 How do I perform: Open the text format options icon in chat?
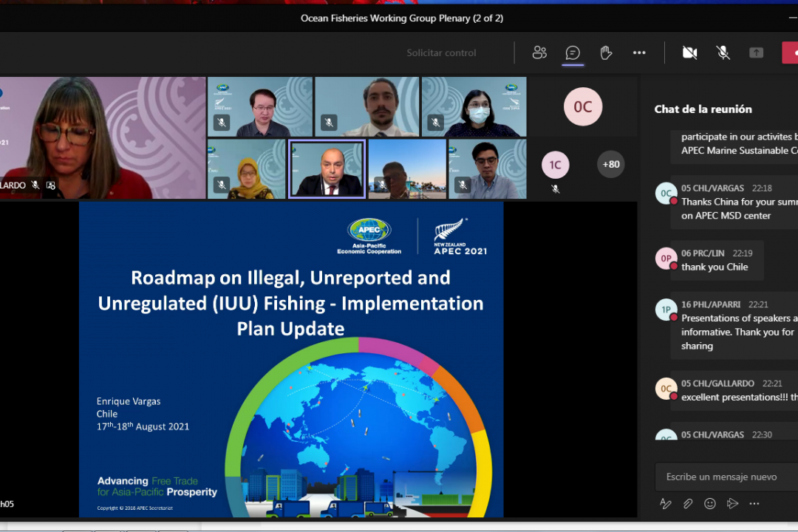point(665,503)
